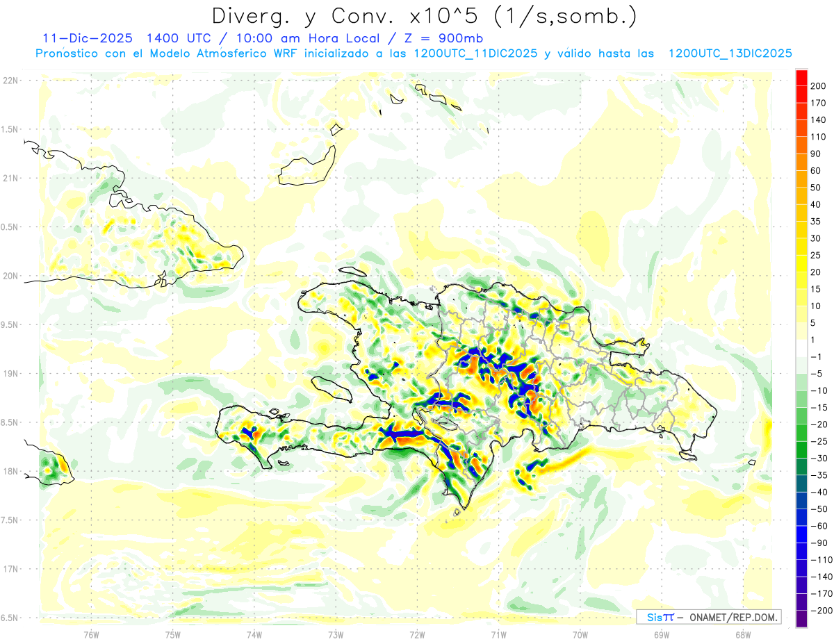Viewport: 834px width, 644px height.
Task: Click the color scale value "170"
Action: point(819,103)
